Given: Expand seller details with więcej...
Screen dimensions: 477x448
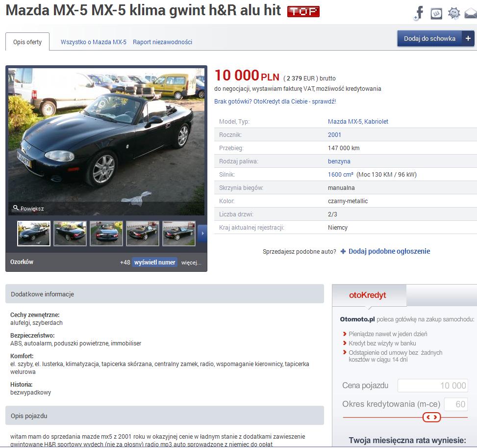Looking at the screenshot, I should [191, 263].
